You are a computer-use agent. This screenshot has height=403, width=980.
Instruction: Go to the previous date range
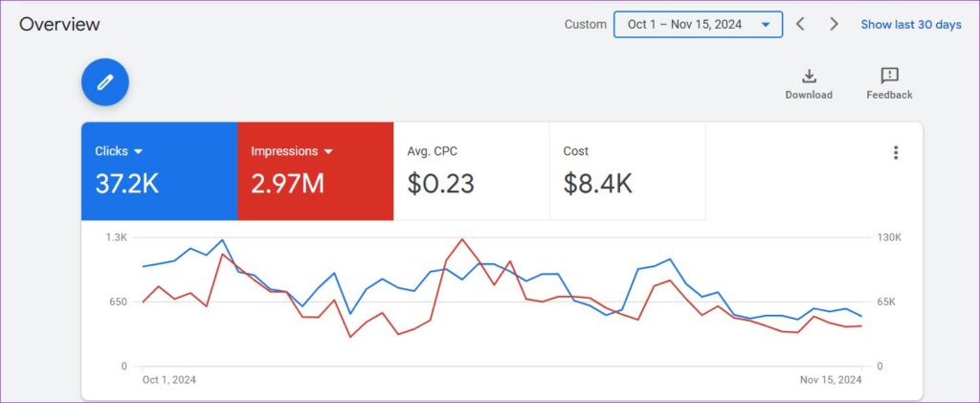[801, 24]
